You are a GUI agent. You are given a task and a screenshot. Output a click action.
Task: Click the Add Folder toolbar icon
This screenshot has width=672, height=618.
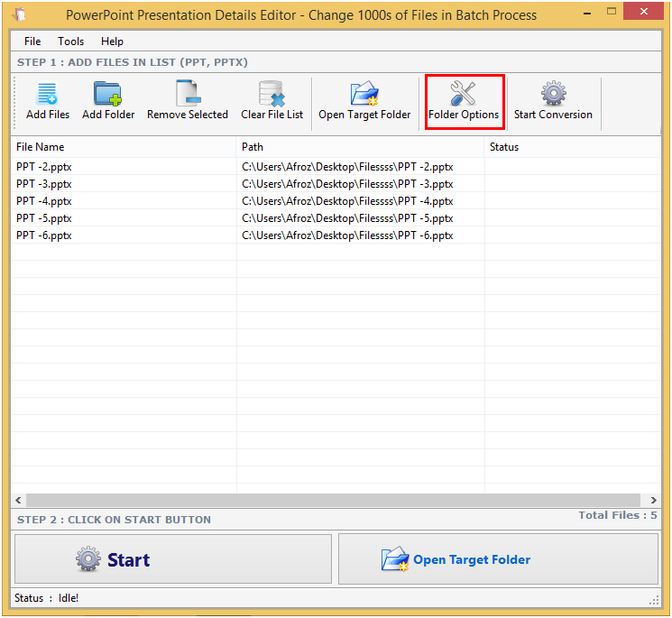[107, 94]
